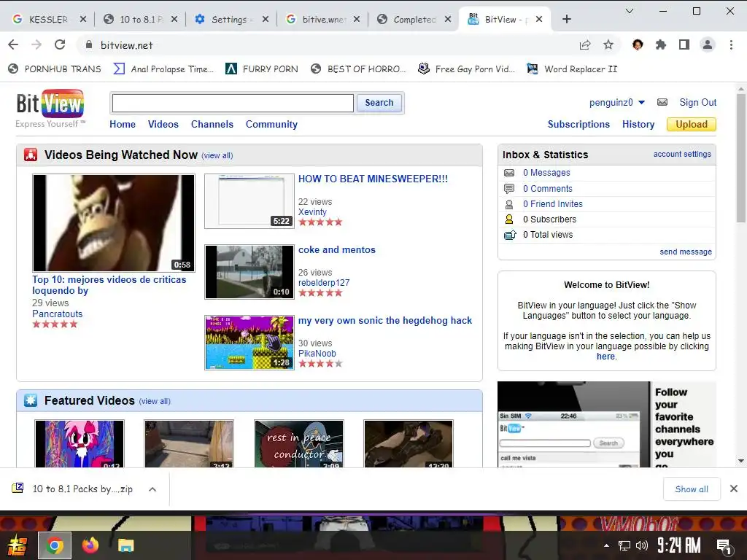Screen dimensions: 747x560
Task: Open the Channels navigation item
Action: (212, 124)
